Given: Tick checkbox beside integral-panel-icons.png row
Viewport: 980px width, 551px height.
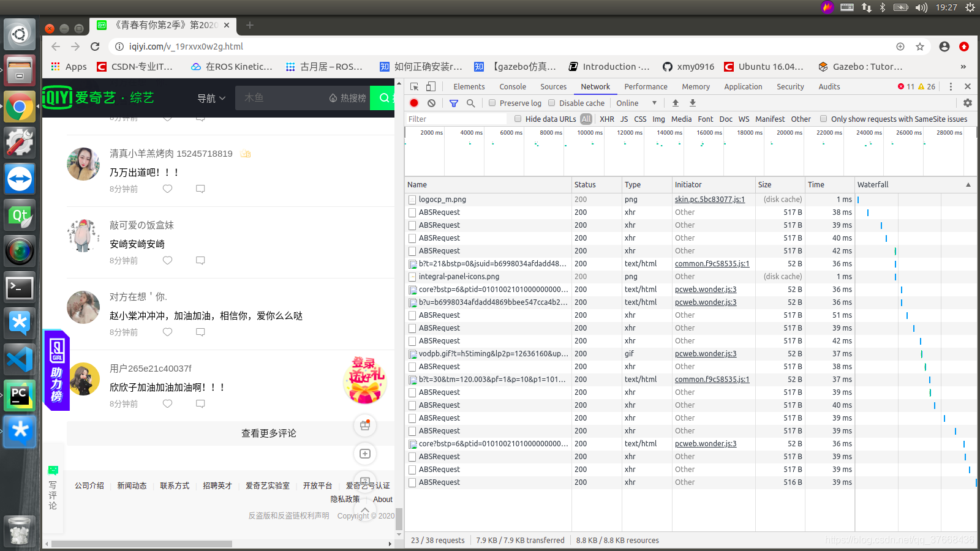Looking at the screenshot, I should [413, 277].
